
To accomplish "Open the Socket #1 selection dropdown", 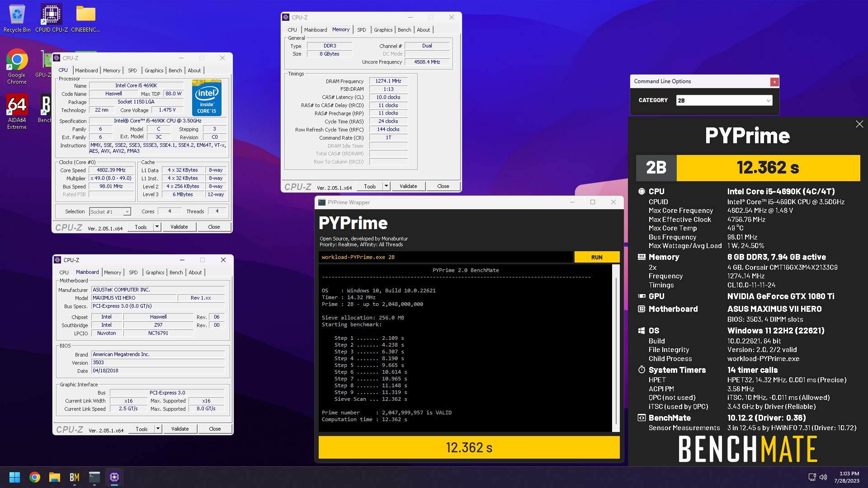I will (x=110, y=211).
